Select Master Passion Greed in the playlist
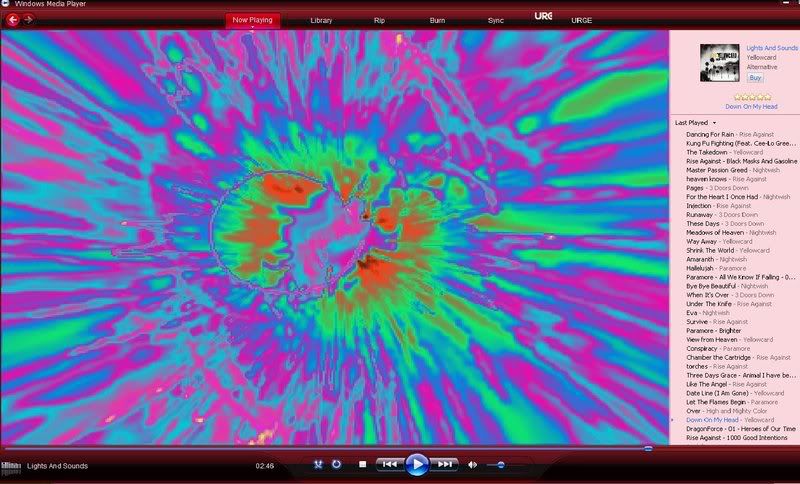This screenshot has width=800, height=484. pyautogui.click(x=735, y=170)
